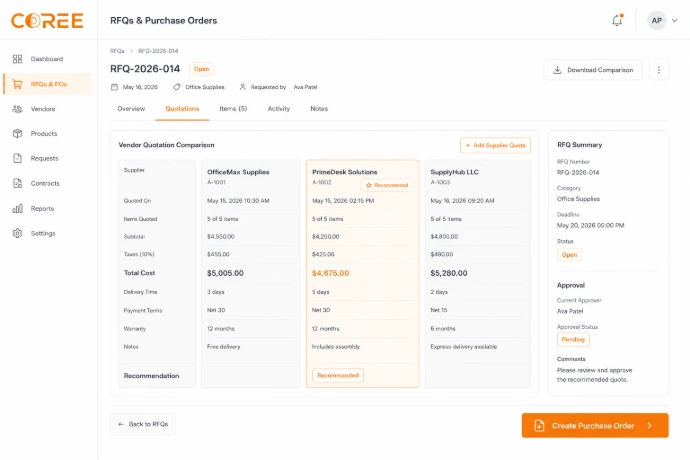Switch to the Activity tab
Screen dimensions: 690x460
(279, 109)
